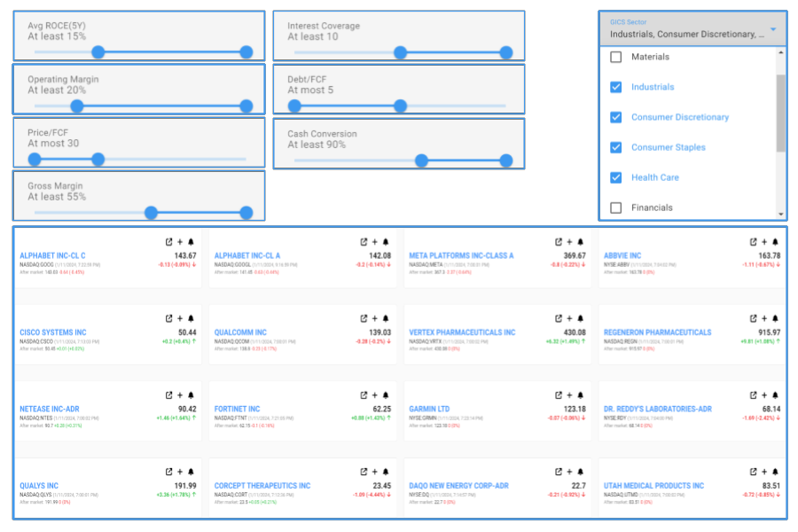
Task: Add Fortinet Inc with plus icon
Action: pos(374,395)
